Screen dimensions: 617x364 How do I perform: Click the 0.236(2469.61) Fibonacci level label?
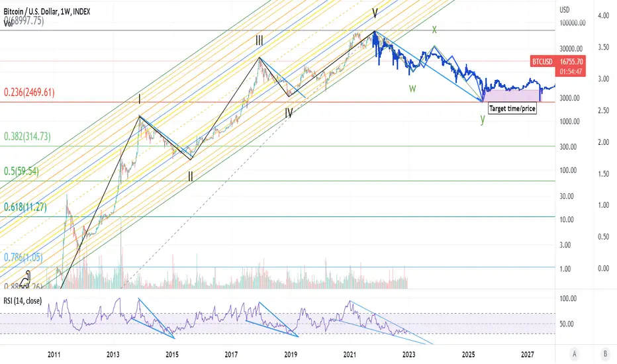point(29,93)
